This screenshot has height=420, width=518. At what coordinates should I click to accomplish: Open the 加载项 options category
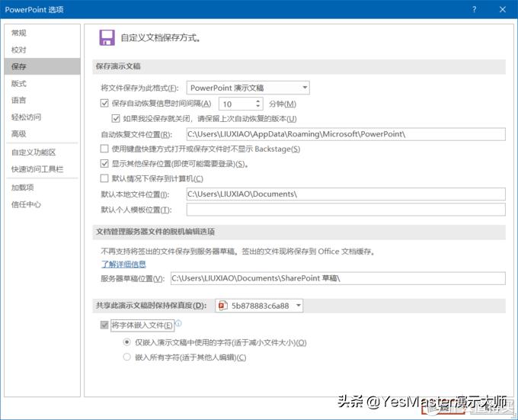tap(43, 188)
